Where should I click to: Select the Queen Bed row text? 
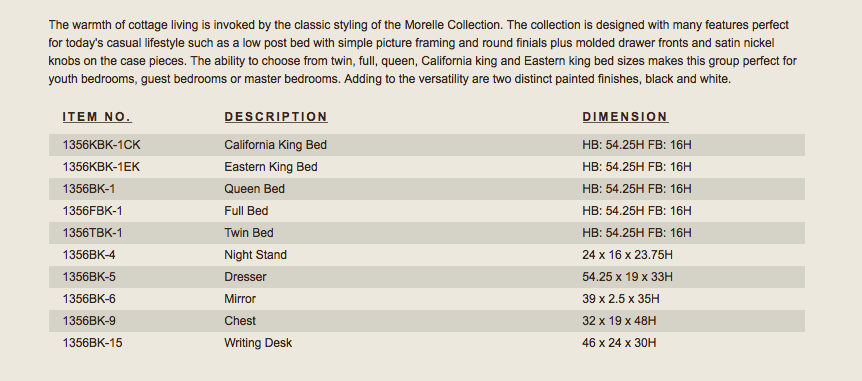tap(255, 189)
